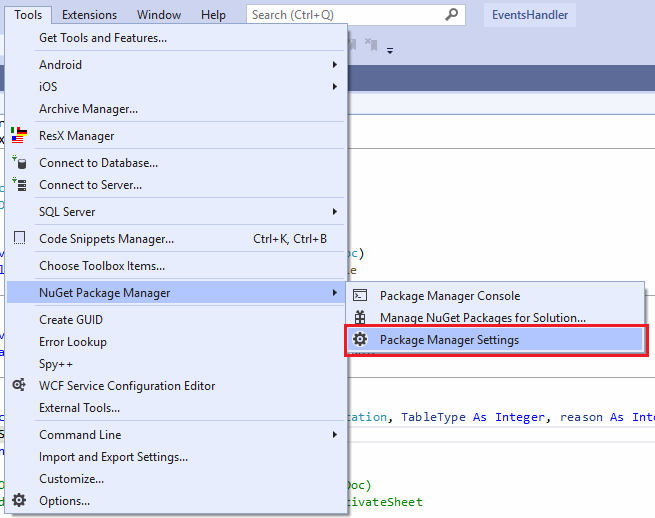Open the Tools menu
655x518 pixels.
pyautogui.click(x=28, y=15)
